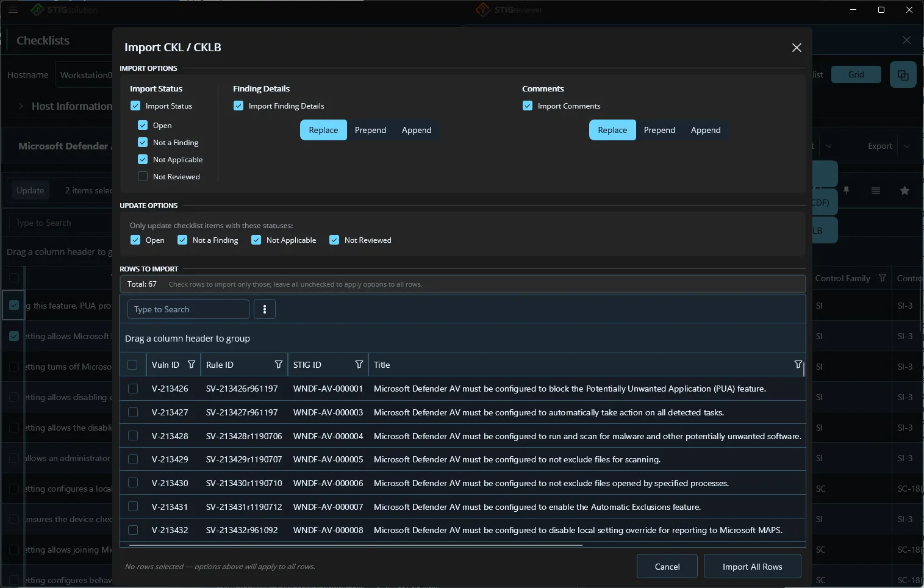Uncheck Not Applicable in Update Options
Image resolution: width=924 pixels, height=588 pixels.
tap(256, 240)
